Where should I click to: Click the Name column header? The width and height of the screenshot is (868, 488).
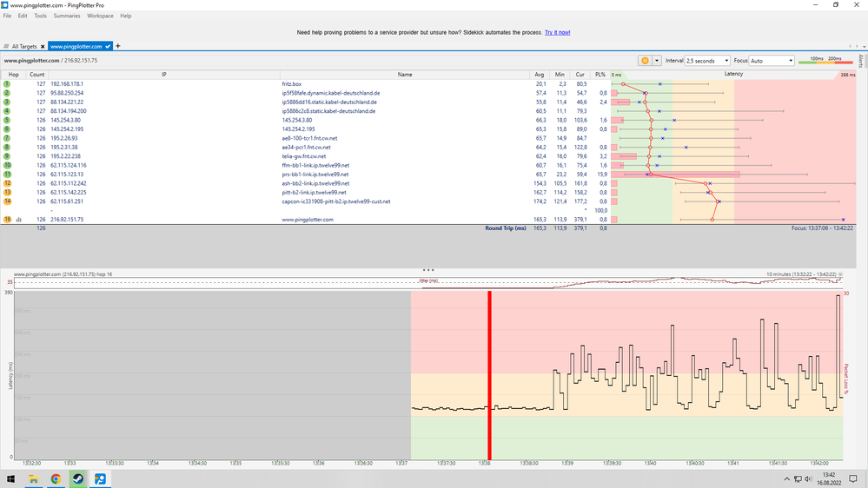(x=405, y=75)
